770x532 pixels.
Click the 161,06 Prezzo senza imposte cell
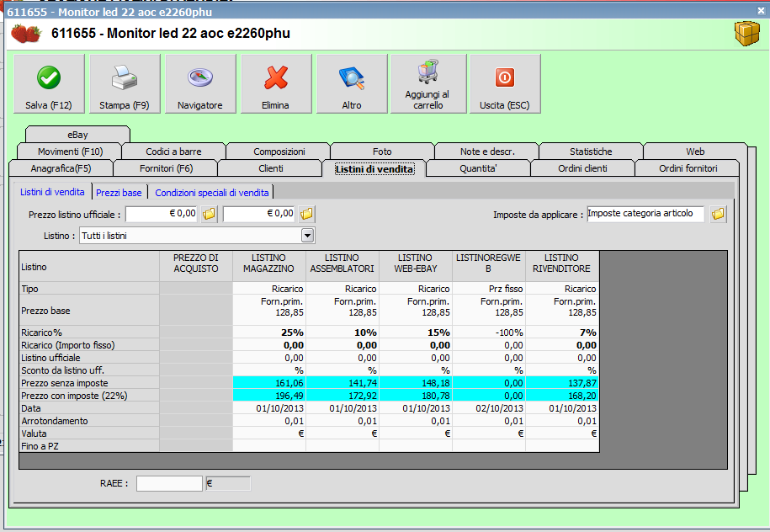coord(269,383)
